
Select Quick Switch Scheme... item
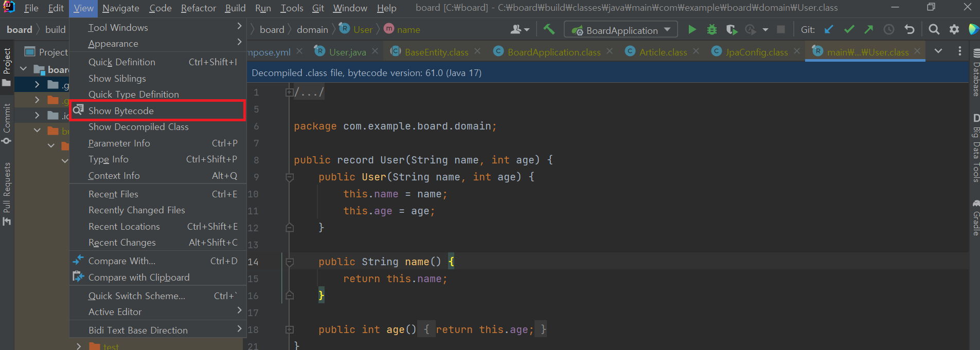(157, 296)
